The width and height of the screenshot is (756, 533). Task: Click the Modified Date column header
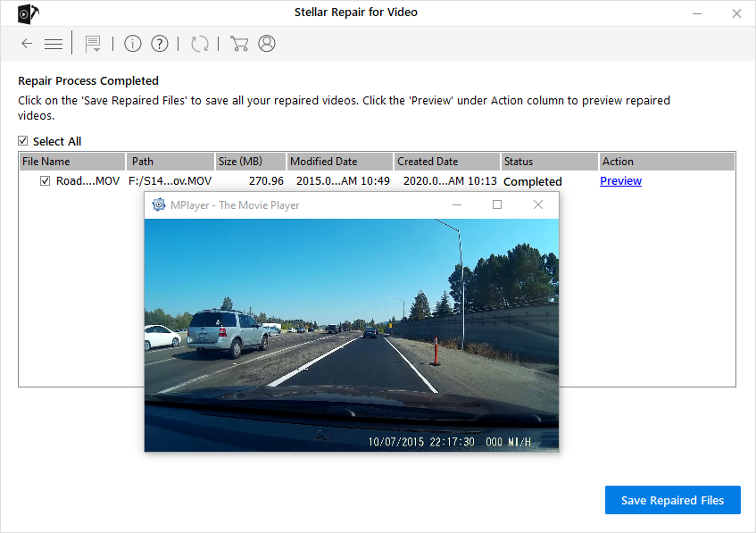coord(338,162)
